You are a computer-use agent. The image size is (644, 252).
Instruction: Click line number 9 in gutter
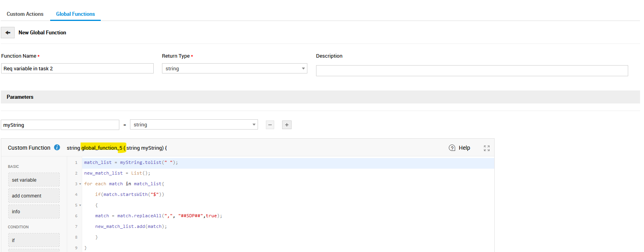76,248
